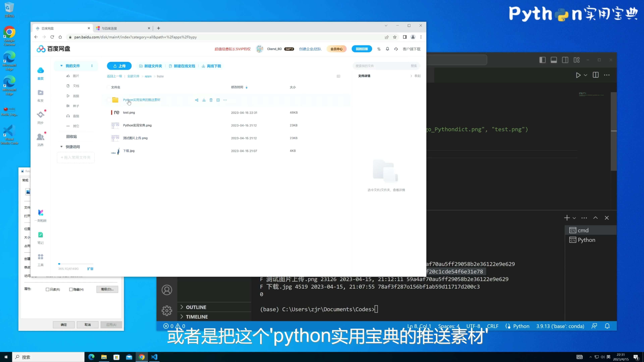Maximize terminal panel with the up chevron

[x=596, y=218]
